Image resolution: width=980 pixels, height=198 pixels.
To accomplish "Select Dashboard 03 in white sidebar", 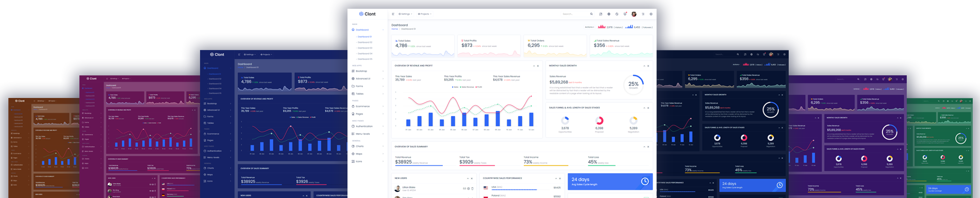I will point(364,48).
